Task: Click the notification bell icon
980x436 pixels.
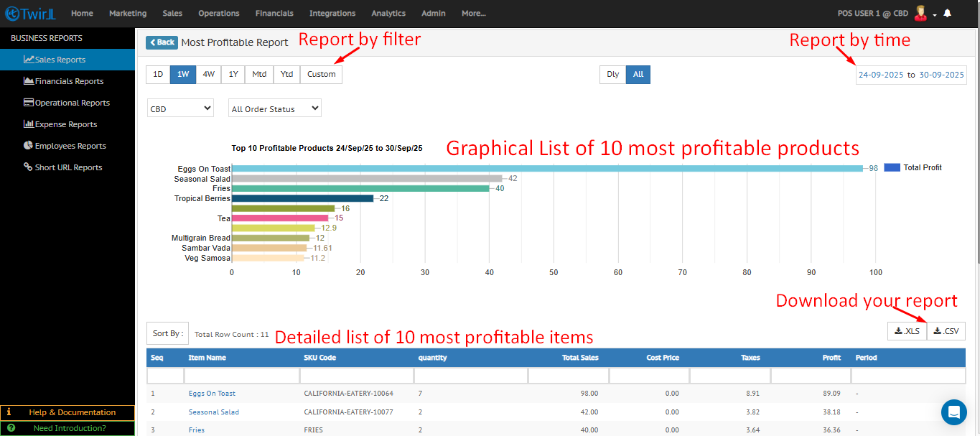Action: [x=948, y=13]
